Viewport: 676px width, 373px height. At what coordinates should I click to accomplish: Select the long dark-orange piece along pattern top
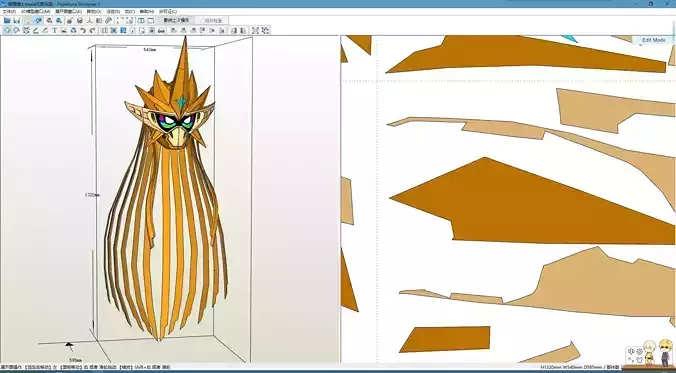(526, 54)
